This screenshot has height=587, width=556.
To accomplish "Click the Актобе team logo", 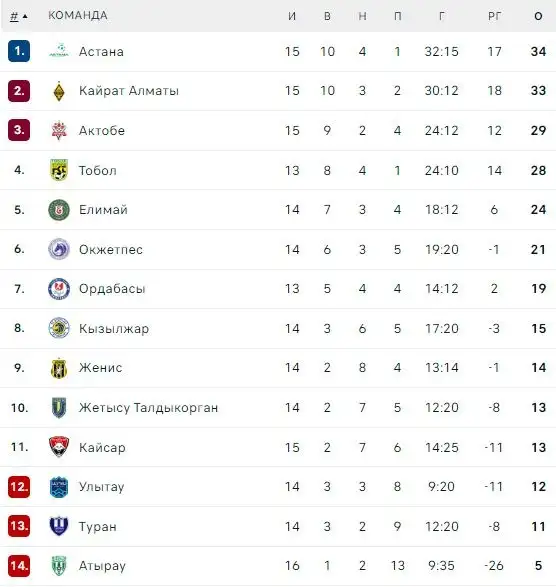I will pyautogui.click(x=59, y=130).
